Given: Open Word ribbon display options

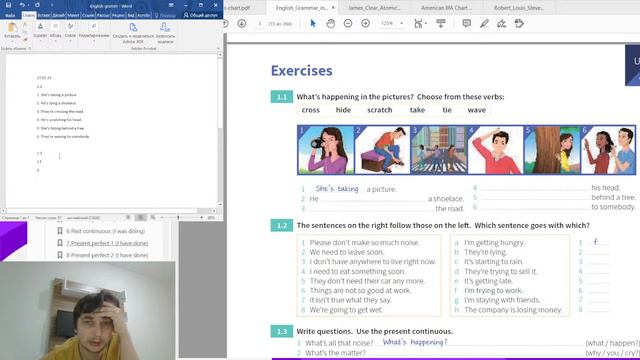Looking at the screenshot, I should (171, 5).
